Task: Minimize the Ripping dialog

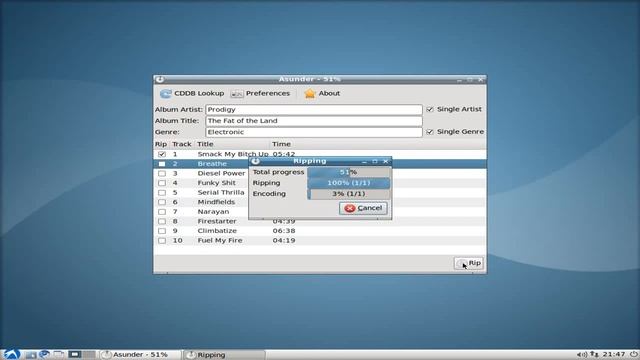Action: point(364,162)
